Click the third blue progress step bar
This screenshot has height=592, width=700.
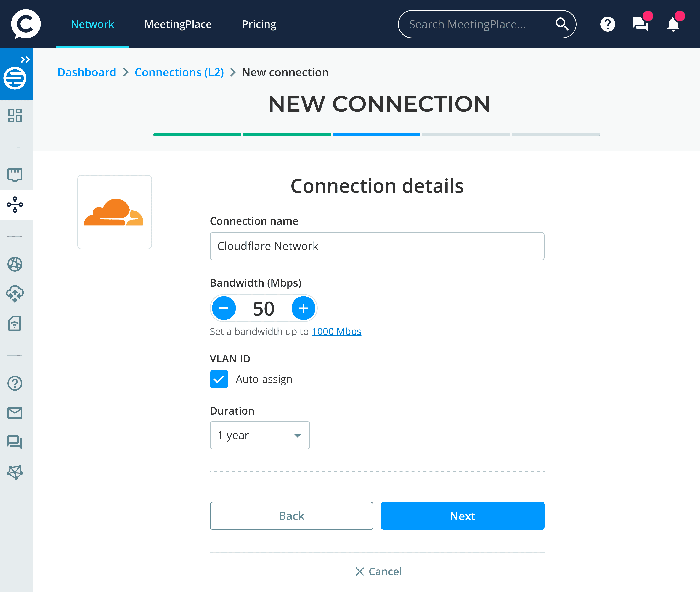[x=376, y=135]
